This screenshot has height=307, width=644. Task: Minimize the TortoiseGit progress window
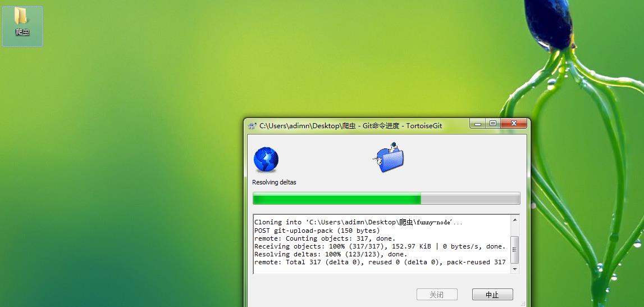click(x=478, y=124)
